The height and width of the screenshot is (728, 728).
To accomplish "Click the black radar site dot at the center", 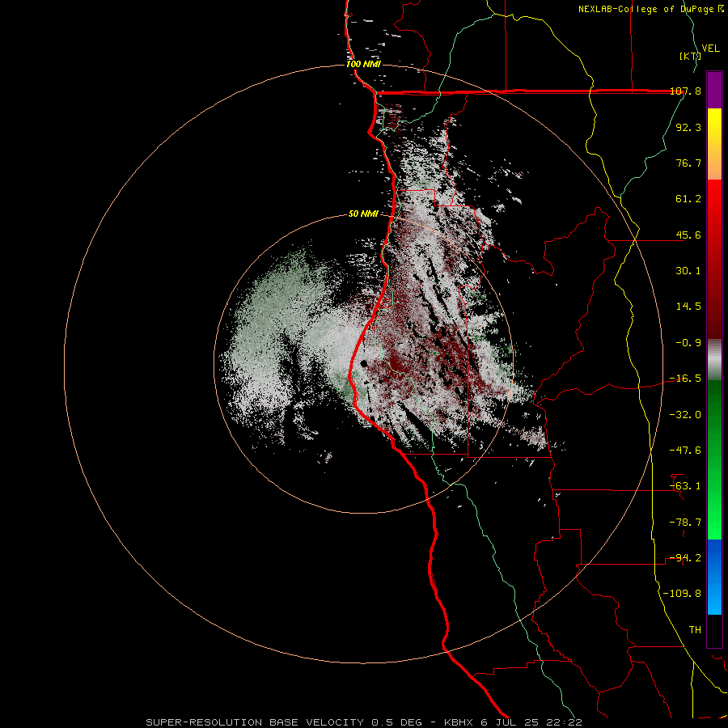I will (363, 363).
